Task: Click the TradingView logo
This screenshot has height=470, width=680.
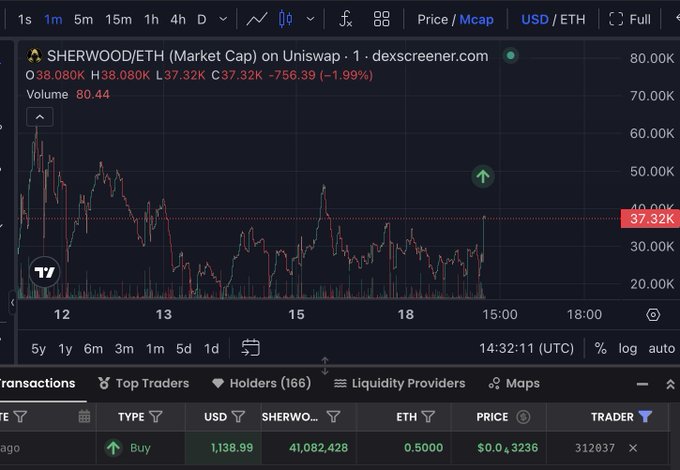Action: [44, 272]
